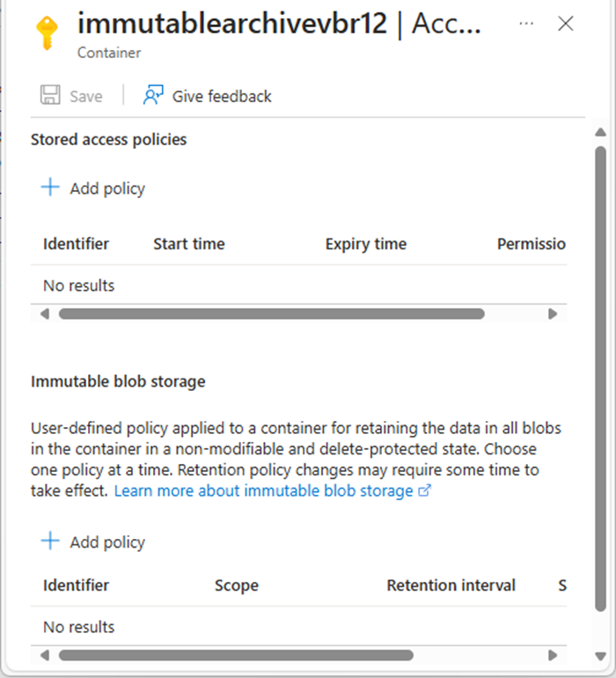Image resolution: width=616 pixels, height=678 pixels.
Task: Sort by Start time column header
Action: 188,244
